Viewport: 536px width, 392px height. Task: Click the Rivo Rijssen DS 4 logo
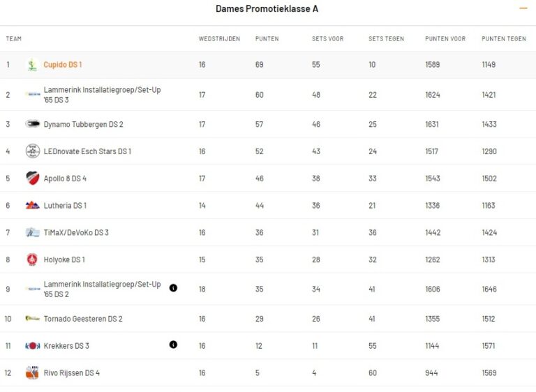pyautogui.click(x=32, y=372)
